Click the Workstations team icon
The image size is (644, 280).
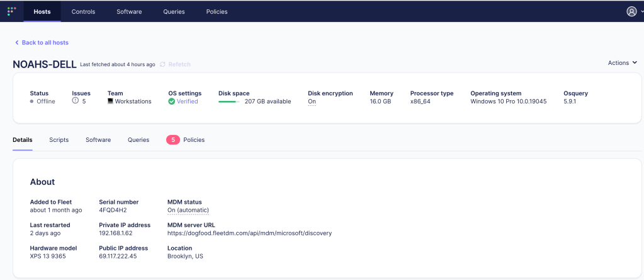(110, 101)
